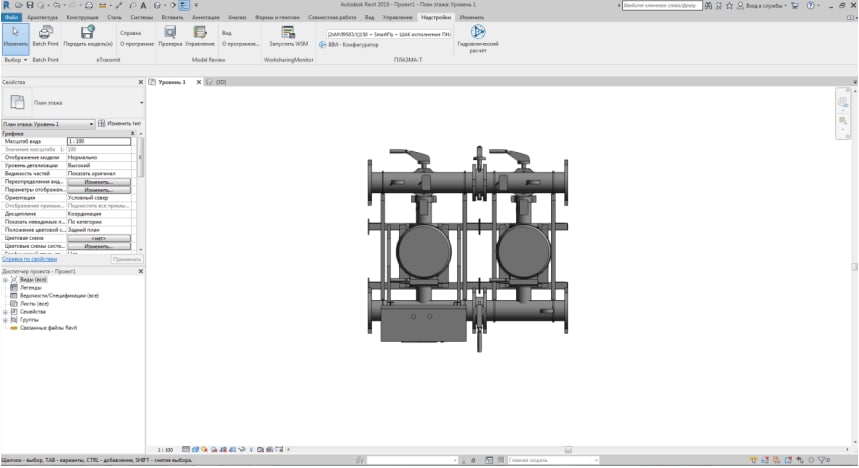This screenshot has height=468, width=859.
Task: Select Ведомости/Спецификации (все) in project browser
Action: [x=59, y=296]
